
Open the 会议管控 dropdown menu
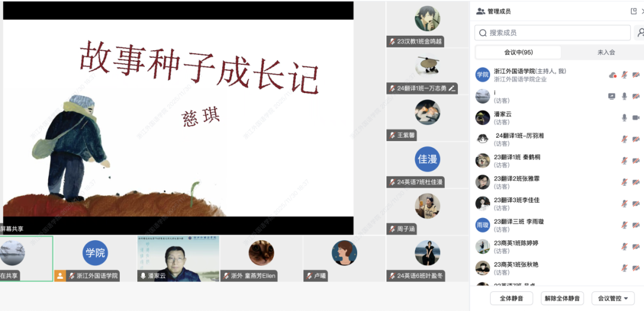[612, 298]
